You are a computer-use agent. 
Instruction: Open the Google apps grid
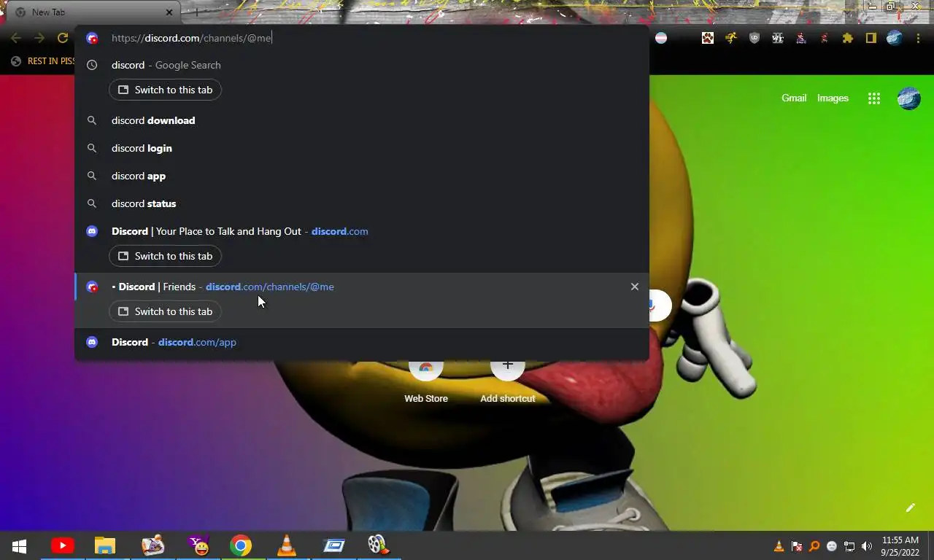click(x=874, y=98)
